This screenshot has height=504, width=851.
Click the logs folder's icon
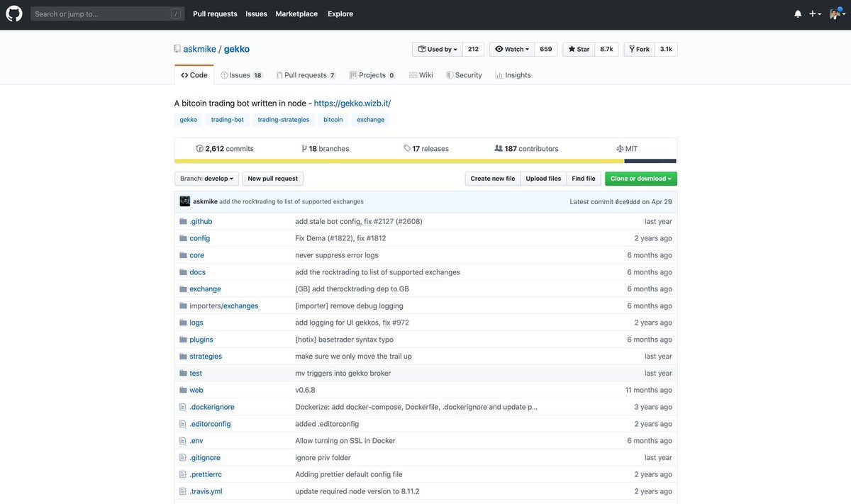pos(183,323)
